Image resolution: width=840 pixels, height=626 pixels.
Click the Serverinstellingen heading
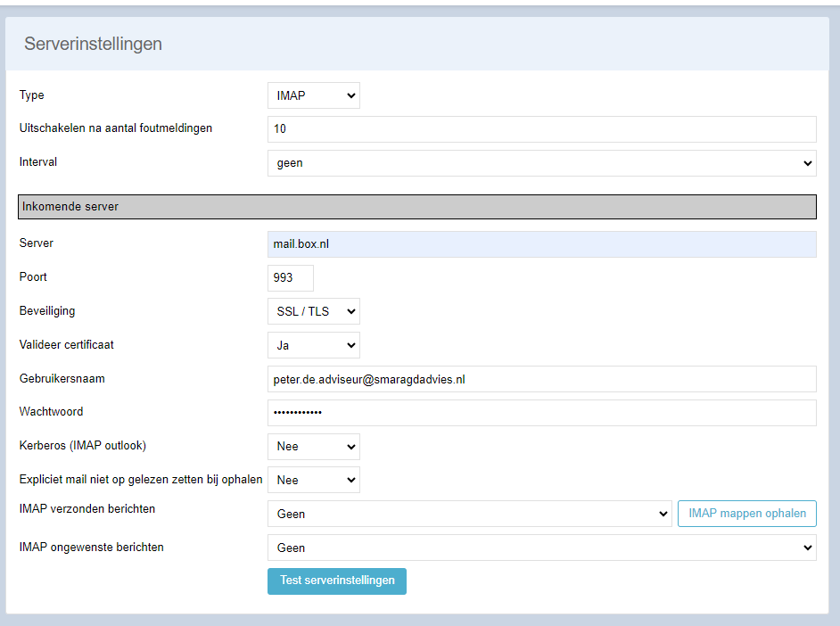[94, 44]
